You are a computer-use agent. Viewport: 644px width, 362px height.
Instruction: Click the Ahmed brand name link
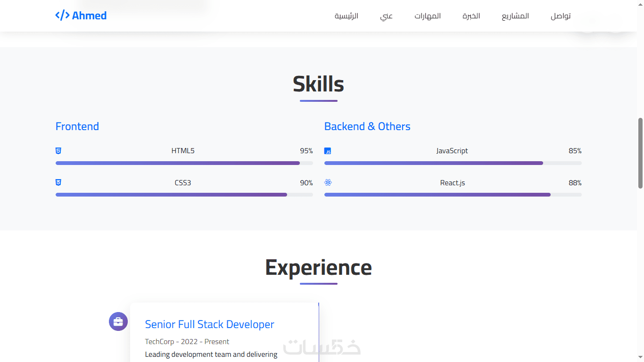click(89, 16)
